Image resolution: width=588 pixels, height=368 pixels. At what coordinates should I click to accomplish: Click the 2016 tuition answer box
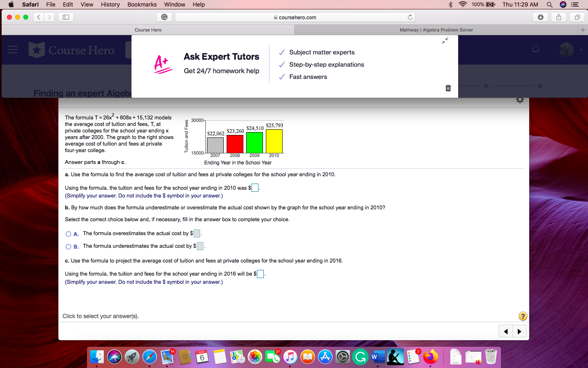coord(260,274)
